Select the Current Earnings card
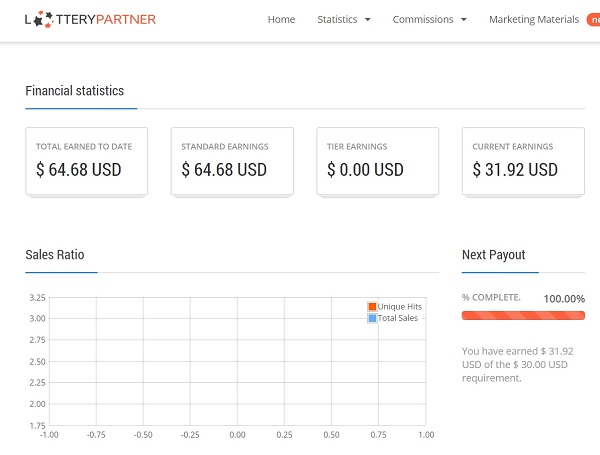 (x=523, y=161)
